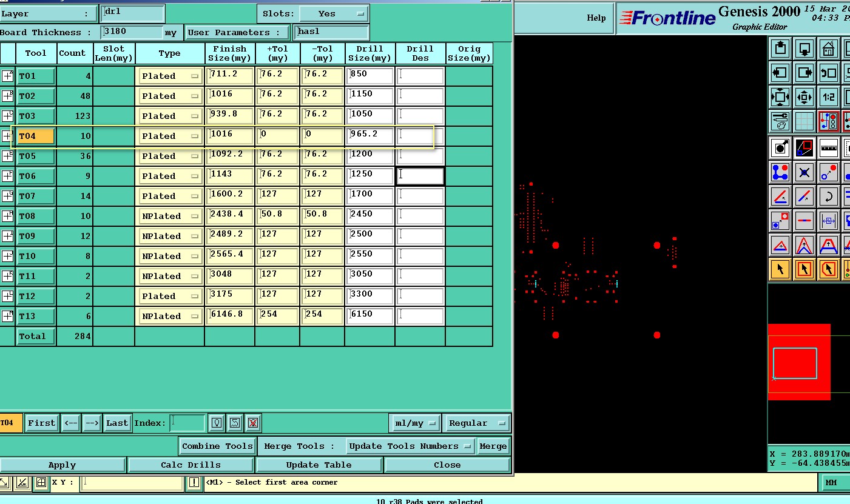The width and height of the screenshot is (850, 504).
Task: Click the previous tool arrow button
Action: [x=71, y=423]
